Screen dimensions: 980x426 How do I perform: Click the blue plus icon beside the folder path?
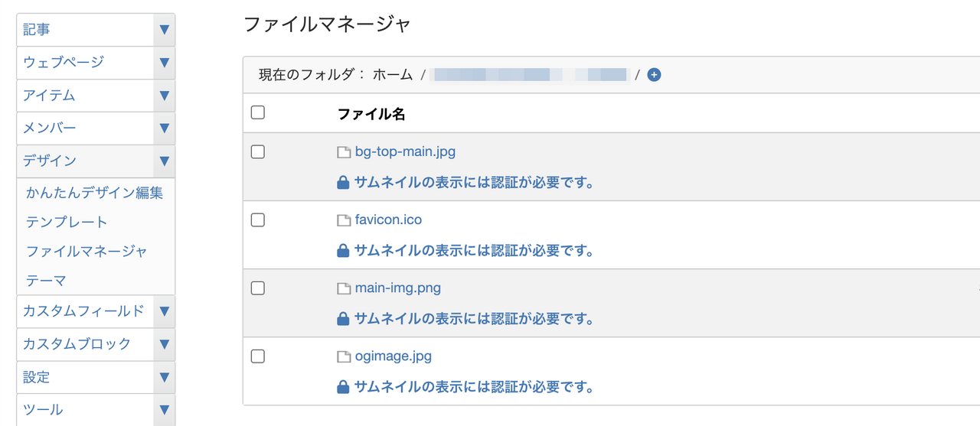[x=654, y=75]
